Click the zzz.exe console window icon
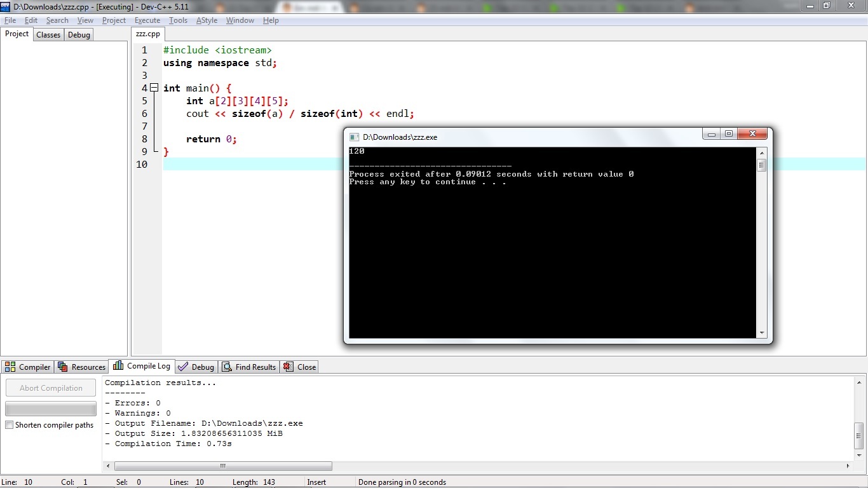This screenshot has width=868, height=488. (x=355, y=137)
